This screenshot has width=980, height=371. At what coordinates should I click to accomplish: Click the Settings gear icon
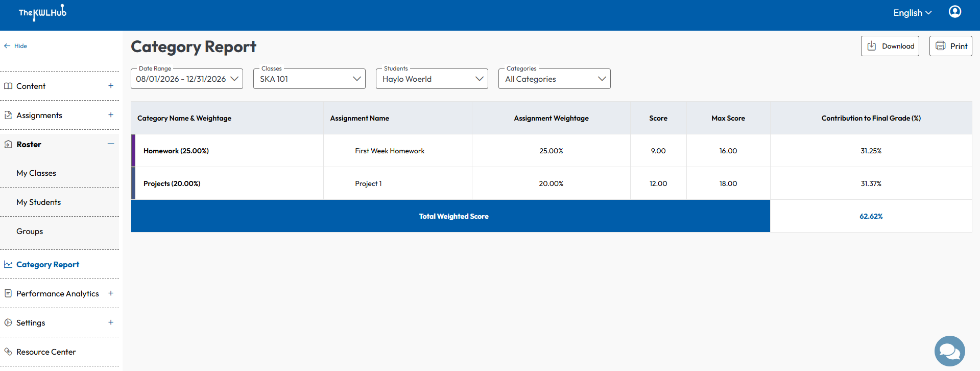(x=8, y=322)
